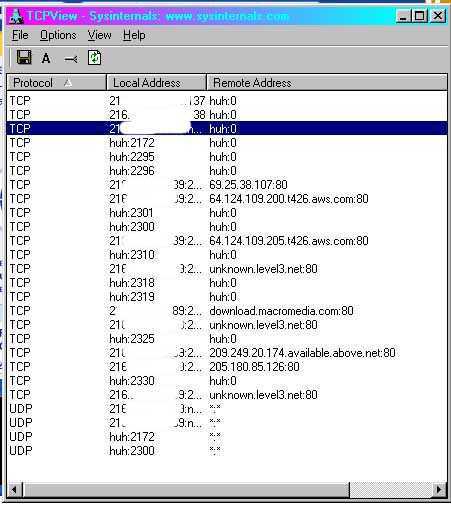Select the 205.180.85.126:80 row
The height and width of the screenshot is (505, 451).
point(227,367)
